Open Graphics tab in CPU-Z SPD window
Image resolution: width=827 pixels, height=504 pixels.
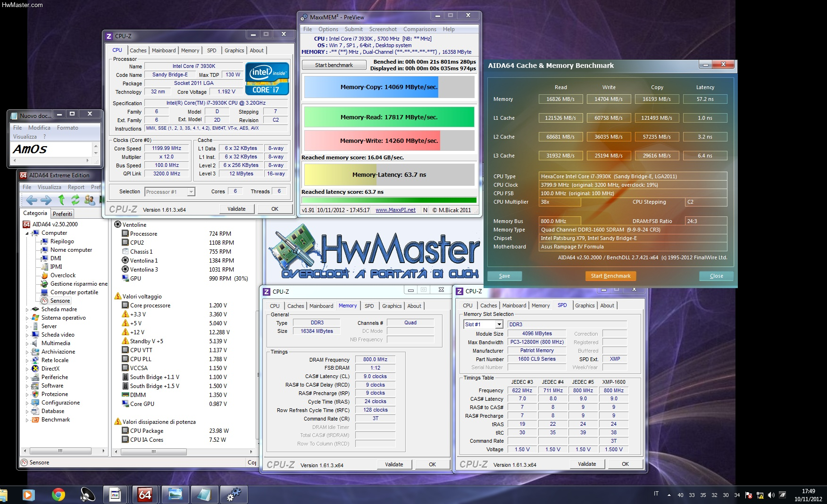pos(585,306)
